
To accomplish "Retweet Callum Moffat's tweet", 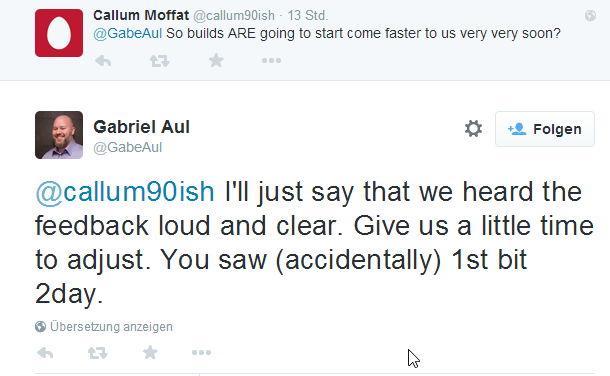I will 160,61.
